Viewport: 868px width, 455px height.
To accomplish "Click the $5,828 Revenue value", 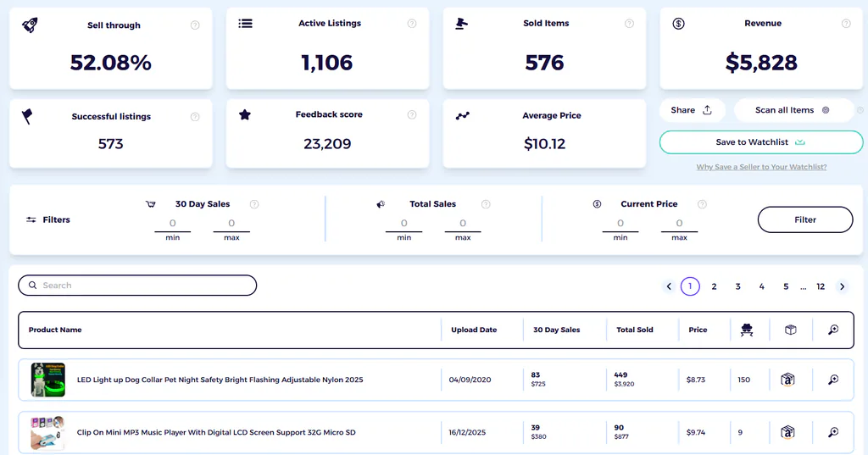I will click(x=761, y=63).
